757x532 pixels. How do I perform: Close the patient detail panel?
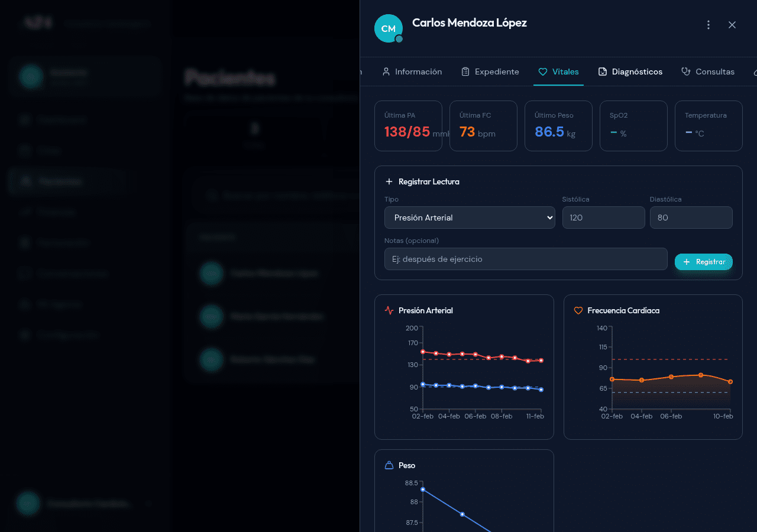(x=732, y=25)
